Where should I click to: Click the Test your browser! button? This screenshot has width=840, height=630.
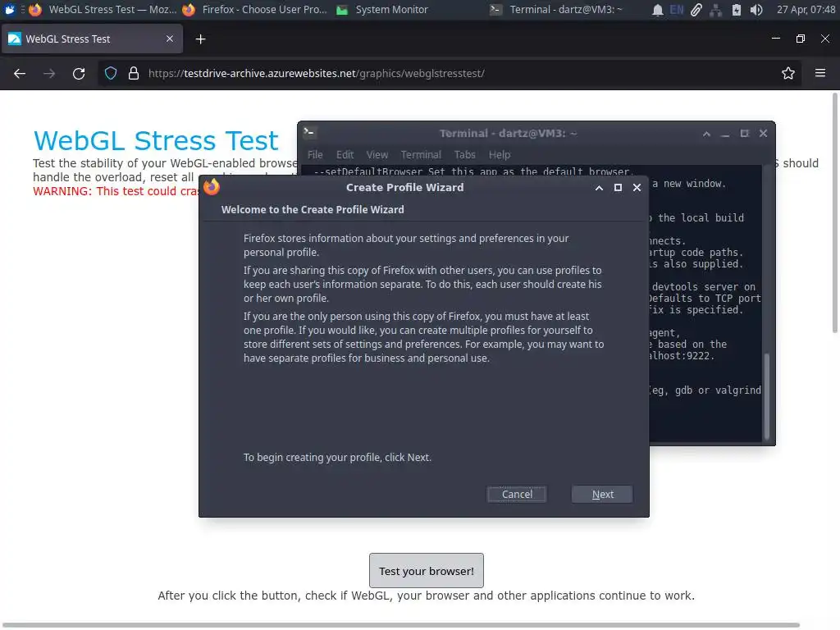coord(427,571)
